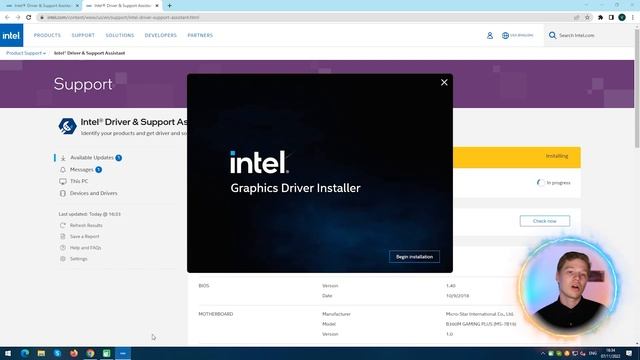The height and width of the screenshot is (360, 640).
Task: Click the In progress status text
Action: pyautogui.click(x=558, y=183)
